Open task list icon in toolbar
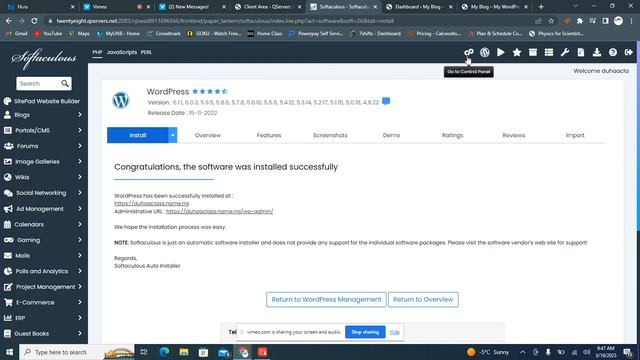Image resolution: width=640 pixels, height=360 pixels. [x=549, y=52]
